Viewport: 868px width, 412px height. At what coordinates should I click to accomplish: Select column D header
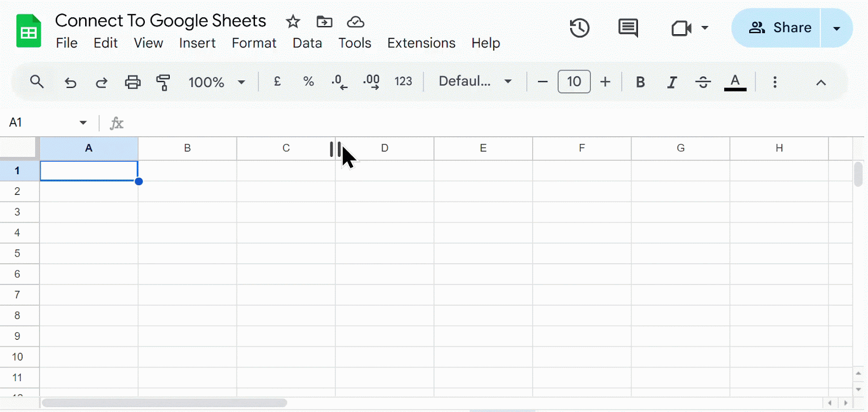pos(385,148)
